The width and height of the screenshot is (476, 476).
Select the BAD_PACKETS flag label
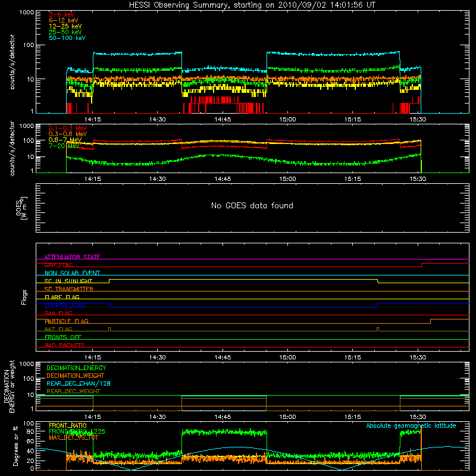[65, 345]
